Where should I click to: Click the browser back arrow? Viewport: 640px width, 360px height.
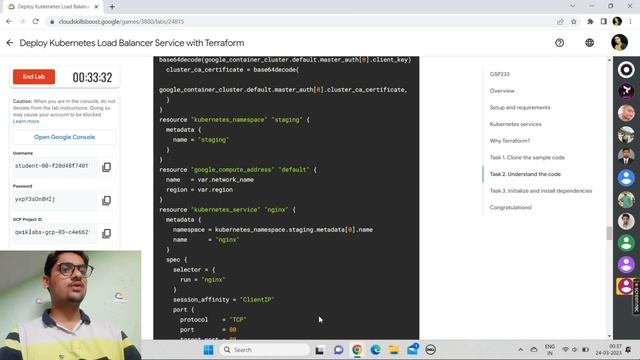tap(9, 21)
